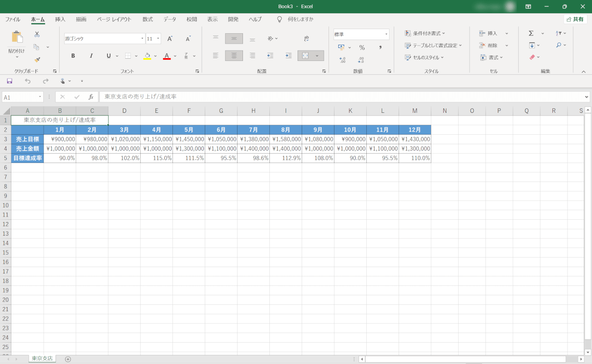Click the Select All corner button

click(5, 111)
